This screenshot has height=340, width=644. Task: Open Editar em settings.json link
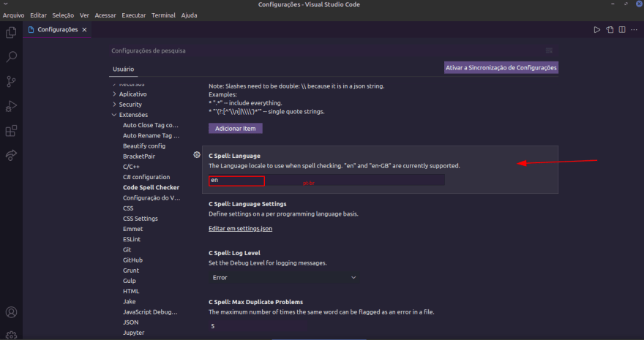pyautogui.click(x=240, y=228)
